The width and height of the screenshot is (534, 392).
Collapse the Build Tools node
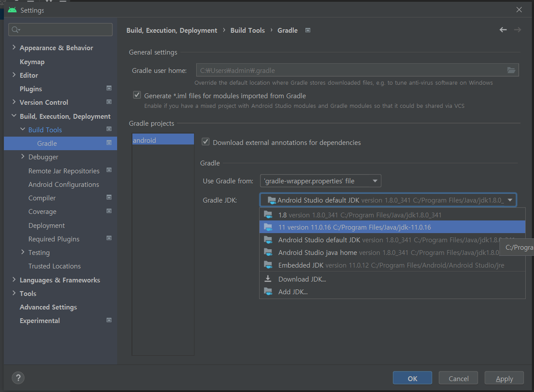point(23,130)
